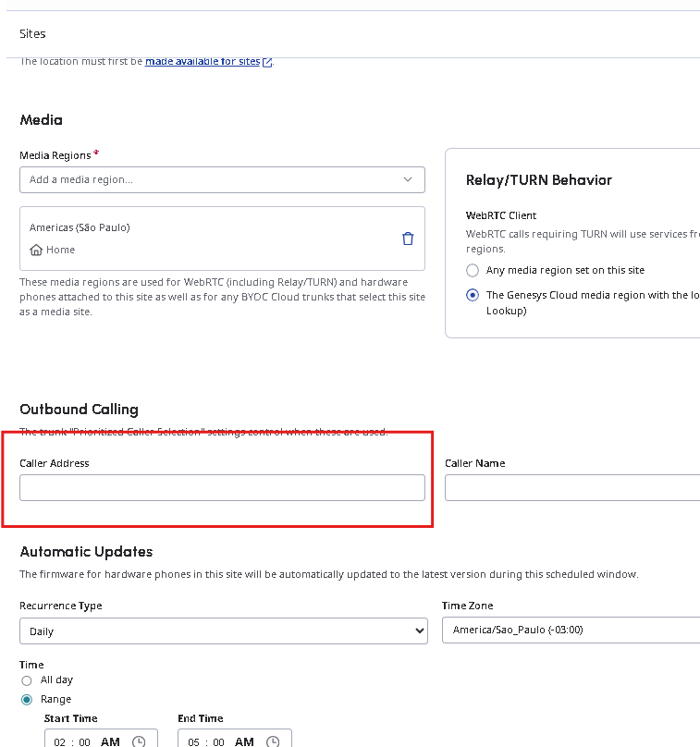Click the End Time minutes value
This screenshot has width=700, height=747.
[218, 741]
